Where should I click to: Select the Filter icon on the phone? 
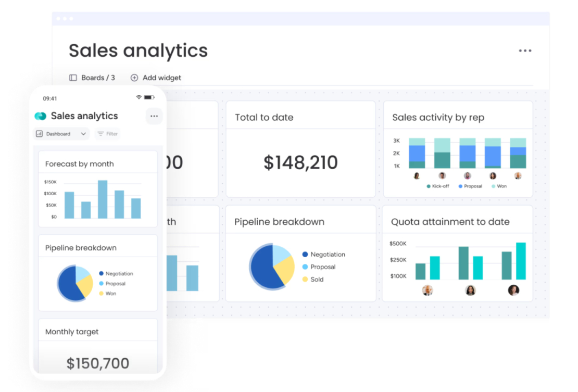pos(99,134)
